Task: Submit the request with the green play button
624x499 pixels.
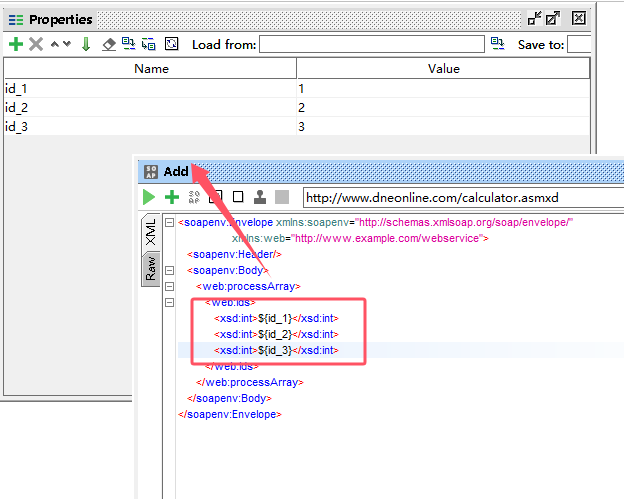Action: 149,197
